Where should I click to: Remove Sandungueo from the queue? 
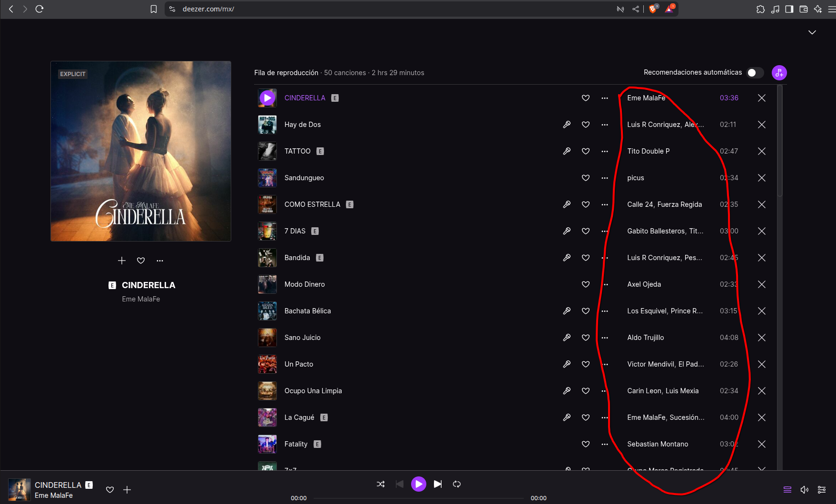[762, 178]
